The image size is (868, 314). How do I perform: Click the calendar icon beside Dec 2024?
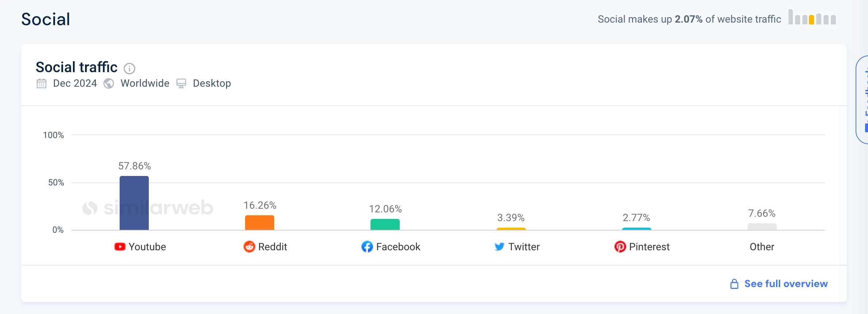click(42, 83)
